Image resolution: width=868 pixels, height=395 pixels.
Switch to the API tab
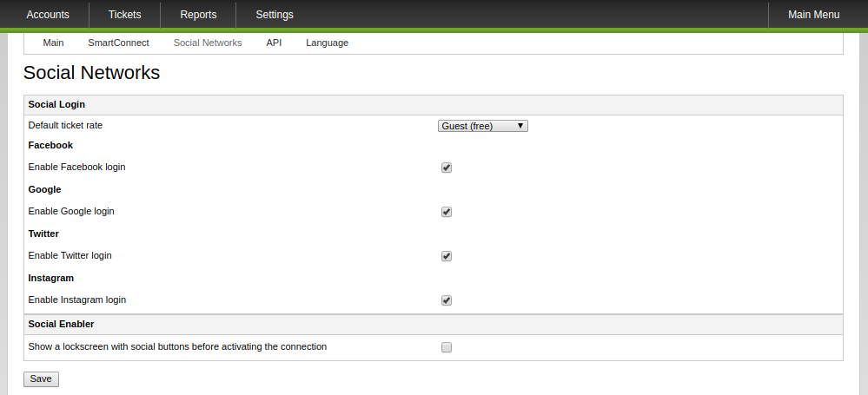(x=274, y=43)
